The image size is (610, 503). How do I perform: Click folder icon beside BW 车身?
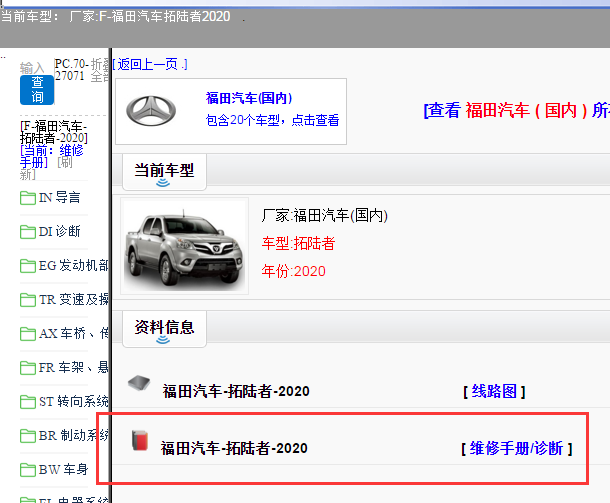(x=28, y=470)
